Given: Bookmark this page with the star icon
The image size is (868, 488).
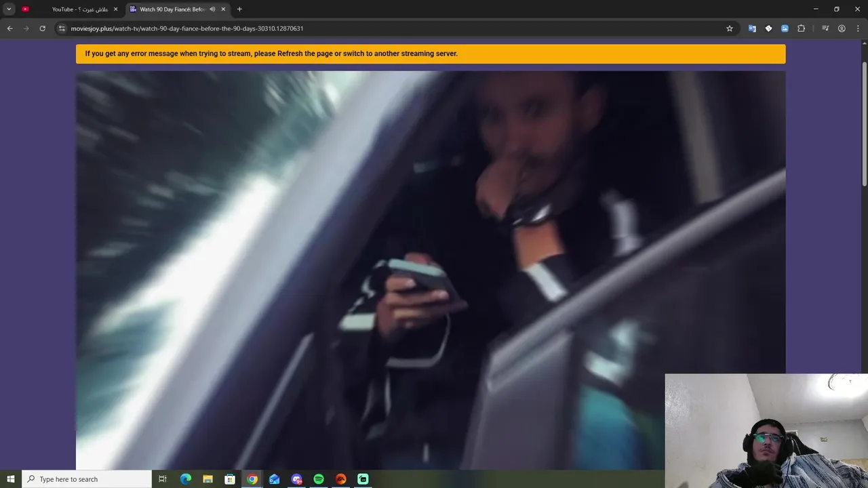Looking at the screenshot, I should [730, 28].
